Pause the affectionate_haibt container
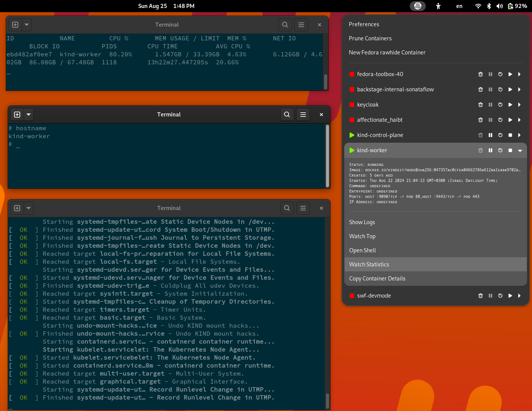Image resolution: width=532 pixels, height=411 pixels. point(490,120)
